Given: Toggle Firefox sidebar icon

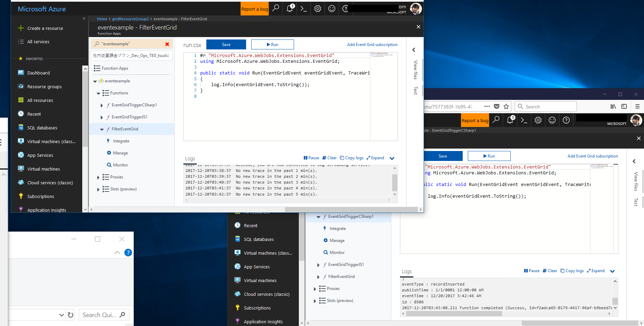Looking at the screenshot, I should [x=624, y=106].
